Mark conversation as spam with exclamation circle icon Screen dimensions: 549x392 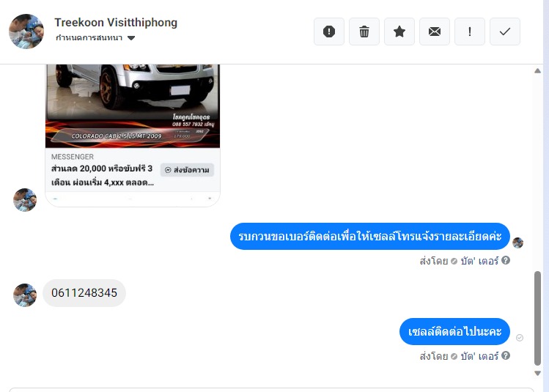(x=329, y=32)
